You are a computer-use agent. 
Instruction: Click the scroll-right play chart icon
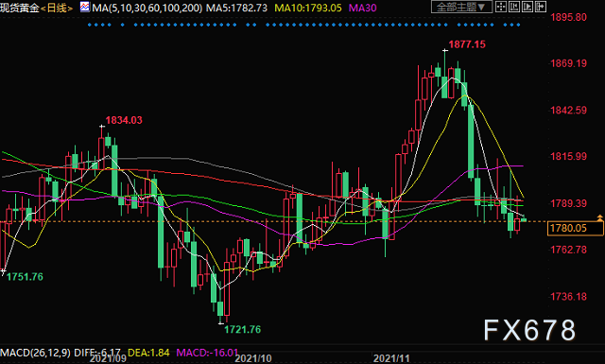527,7
